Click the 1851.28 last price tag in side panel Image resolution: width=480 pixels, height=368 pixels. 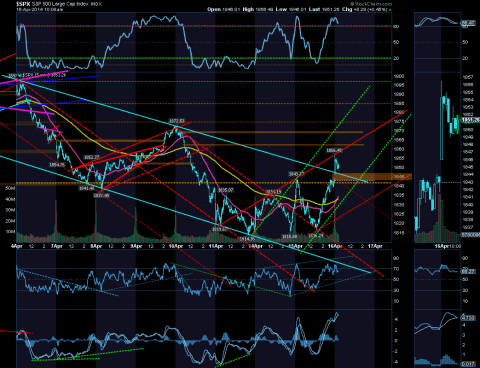(x=470, y=120)
